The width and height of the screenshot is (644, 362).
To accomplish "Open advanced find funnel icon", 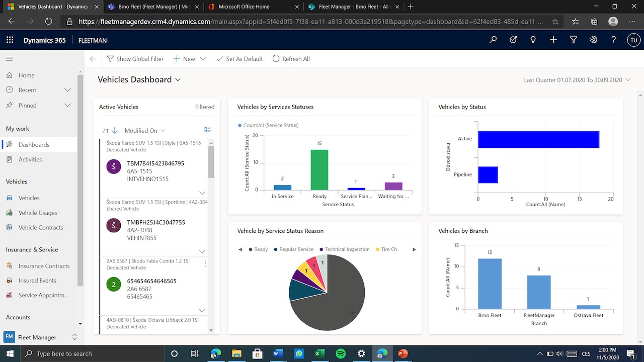I will tap(574, 40).
